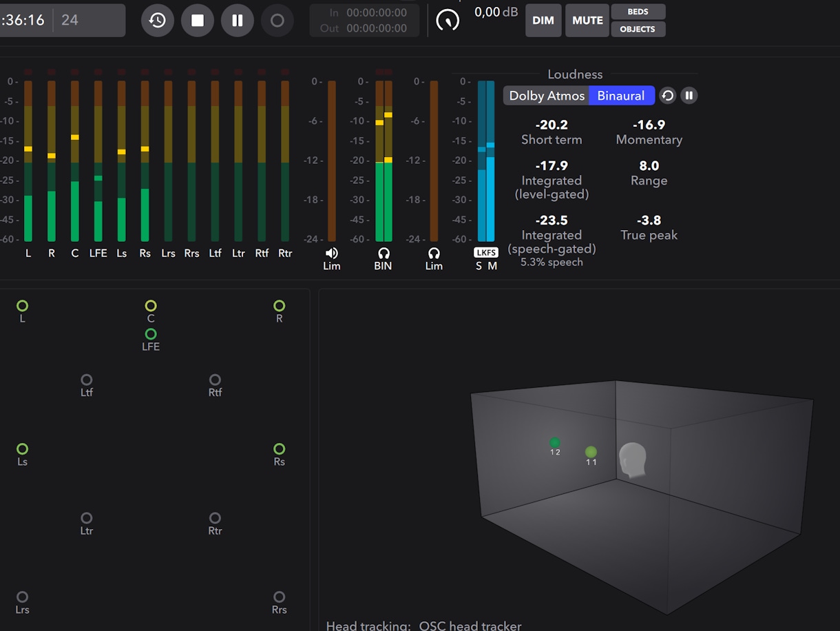The width and height of the screenshot is (840, 631).
Task: Switch to the Dolby Atmos loudness tab
Action: tap(545, 95)
